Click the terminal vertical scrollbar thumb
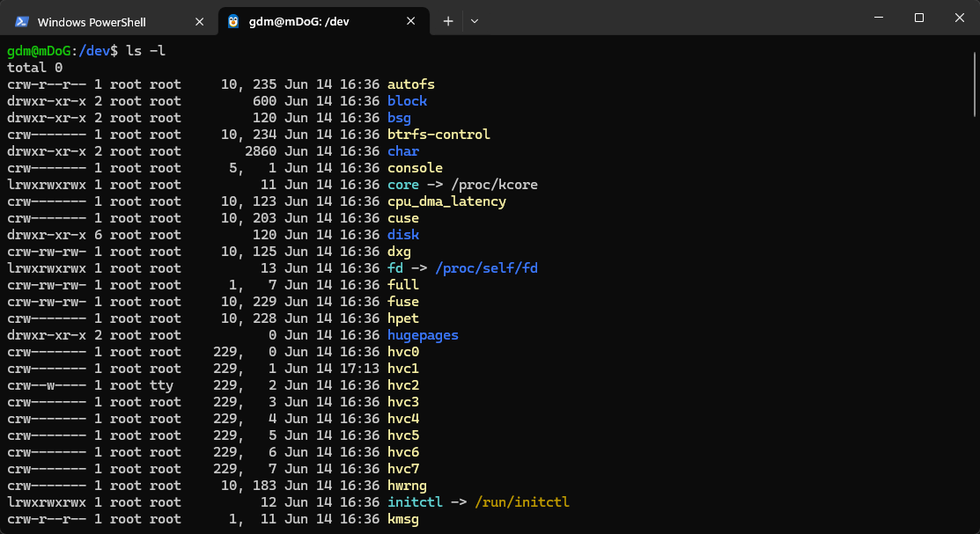This screenshot has width=980, height=534. pyautogui.click(x=975, y=84)
